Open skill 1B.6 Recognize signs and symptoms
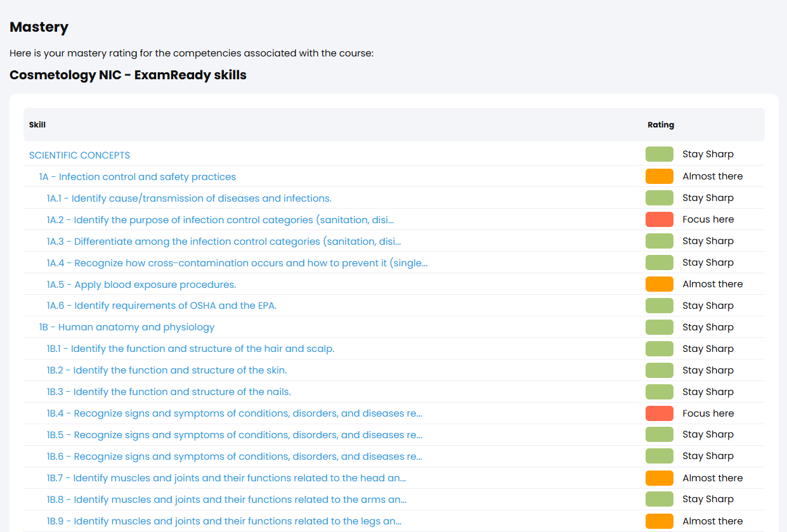This screenshot has height=532, width=787. (x=235, y=457)
